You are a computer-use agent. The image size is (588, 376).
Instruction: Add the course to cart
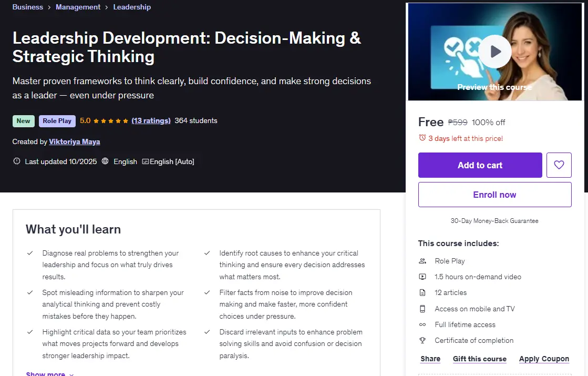point(480,165)
